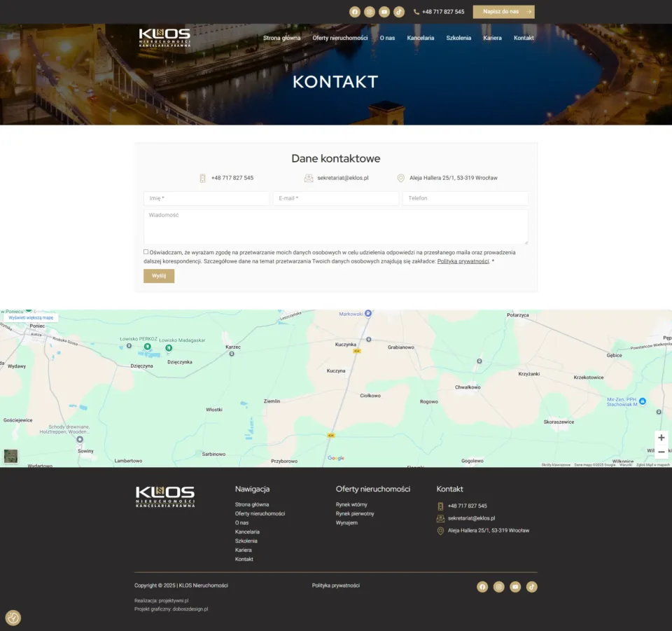This screenshot has height=631, width=672.
Task: Click Imię input field
Action: click(x=206, y=198)
